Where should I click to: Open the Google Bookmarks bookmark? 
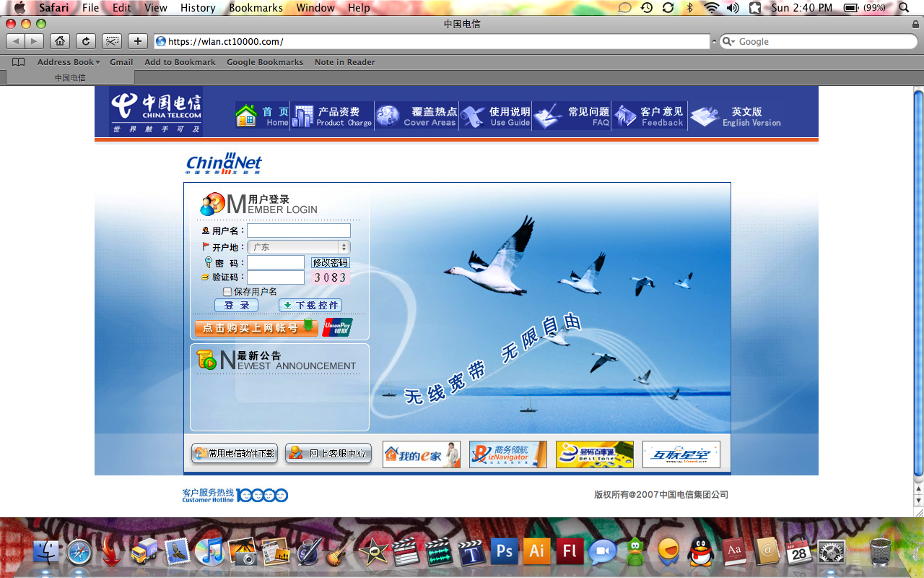pos(265,62)
